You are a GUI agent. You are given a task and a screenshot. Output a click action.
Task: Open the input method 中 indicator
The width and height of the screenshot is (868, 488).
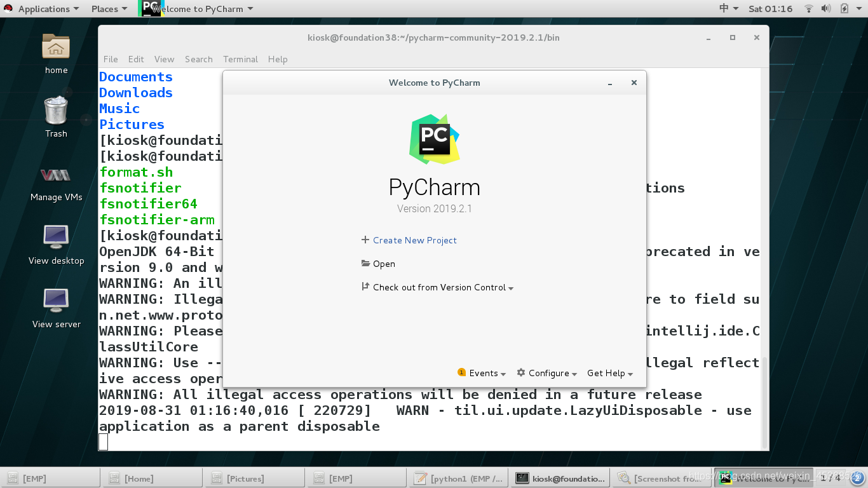[x=729, y=9]
